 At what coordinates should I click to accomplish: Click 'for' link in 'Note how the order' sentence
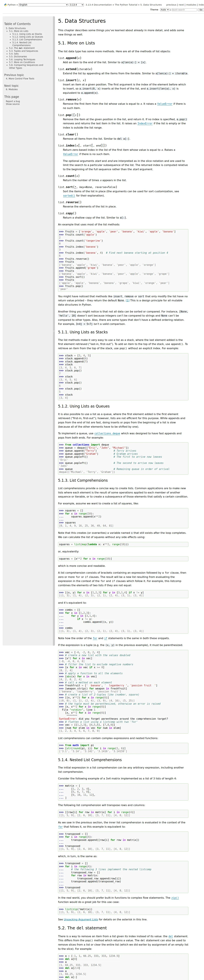coord(95,638)
